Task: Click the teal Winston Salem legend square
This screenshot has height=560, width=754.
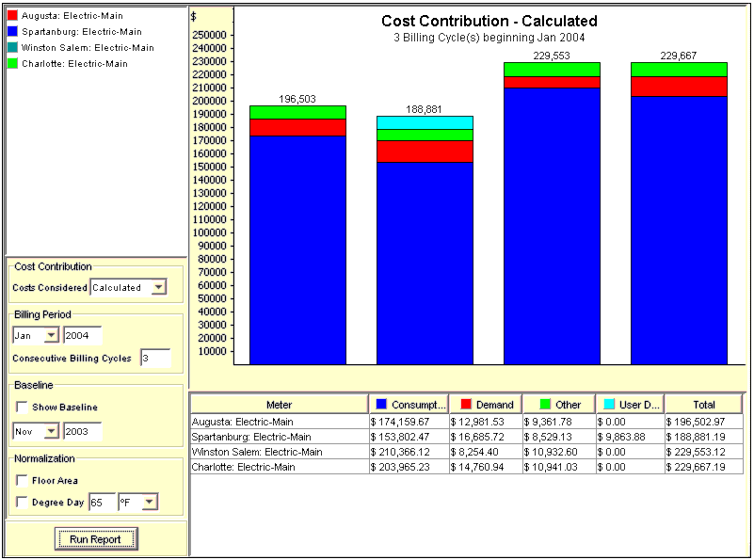Action: [x=12, y=48]
